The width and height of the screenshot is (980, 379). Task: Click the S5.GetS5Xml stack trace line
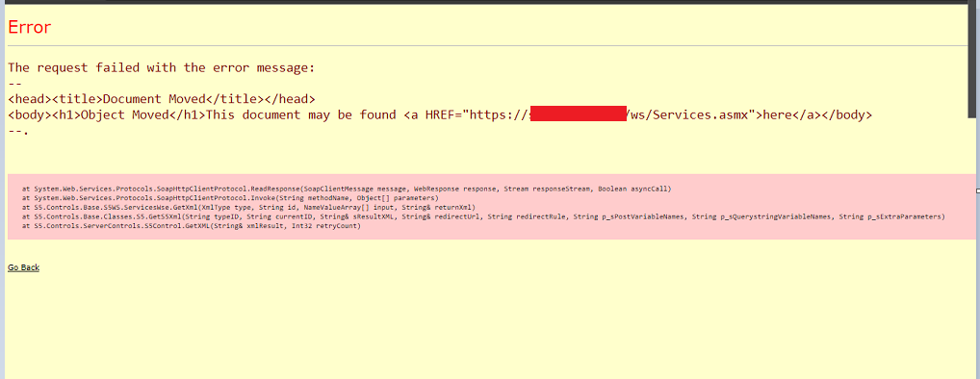483,216
